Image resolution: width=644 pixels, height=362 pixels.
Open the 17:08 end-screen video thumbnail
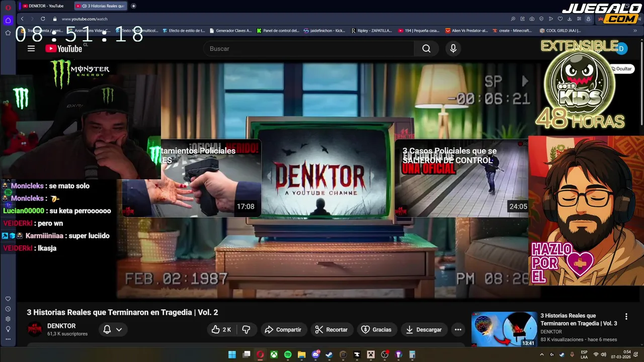coord(192,178)
